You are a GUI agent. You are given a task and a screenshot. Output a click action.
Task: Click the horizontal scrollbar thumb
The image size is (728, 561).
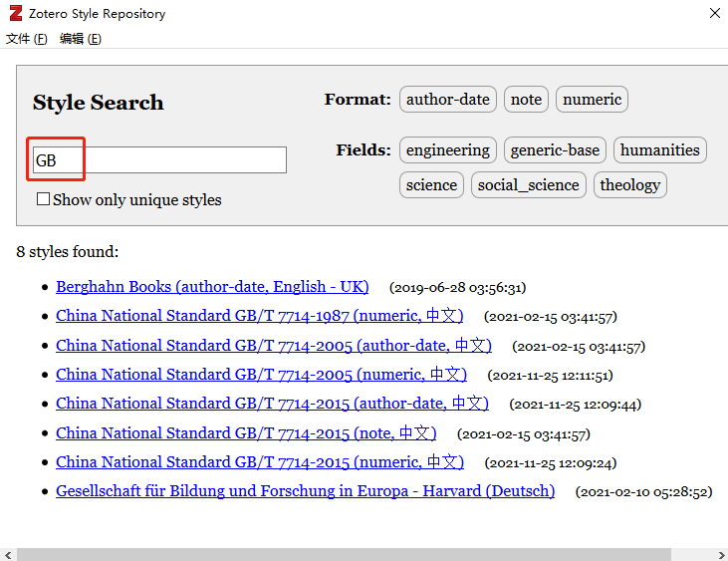pyautogui.click(x=344, y=554)
